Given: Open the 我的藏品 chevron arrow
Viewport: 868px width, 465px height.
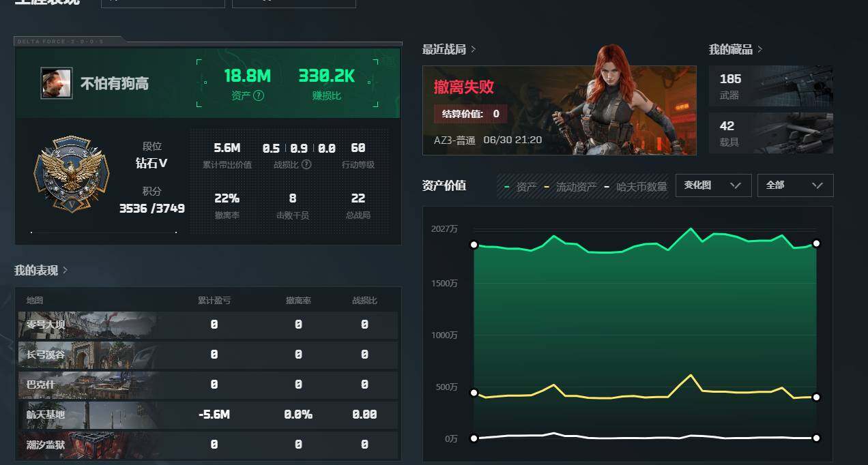Looking at the screenshot, I should [x=760, y=49].
